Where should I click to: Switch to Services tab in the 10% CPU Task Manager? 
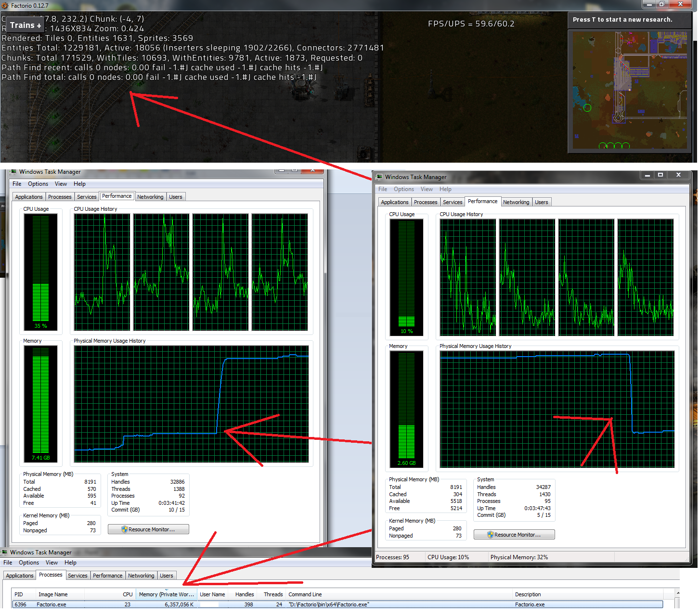tap(453, 202)
